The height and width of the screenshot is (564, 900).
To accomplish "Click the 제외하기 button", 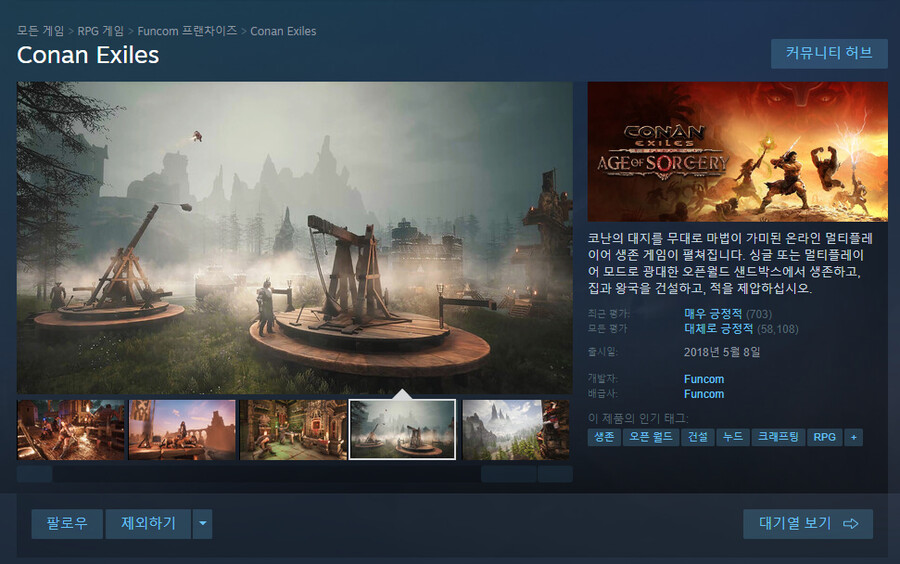I will pos(148,523).
